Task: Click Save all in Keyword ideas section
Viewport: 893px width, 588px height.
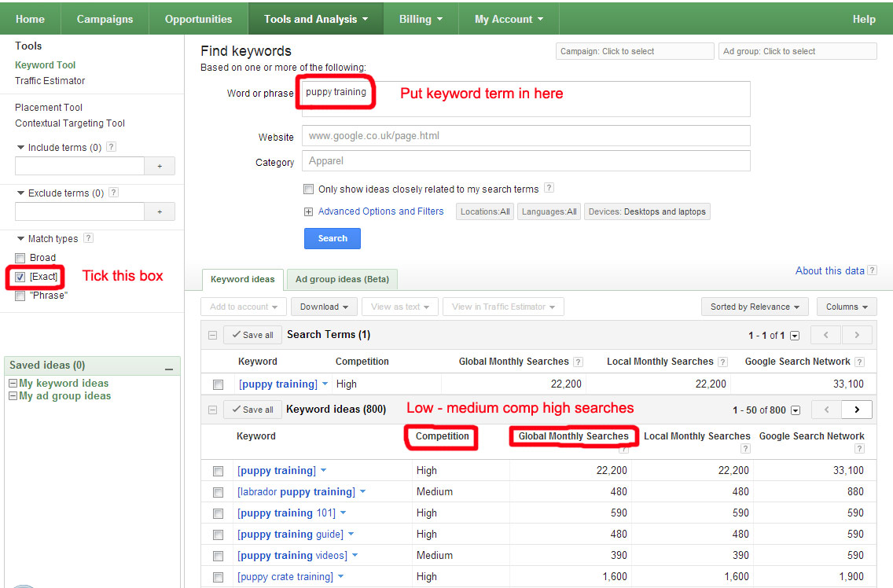Action: point(252,410)
